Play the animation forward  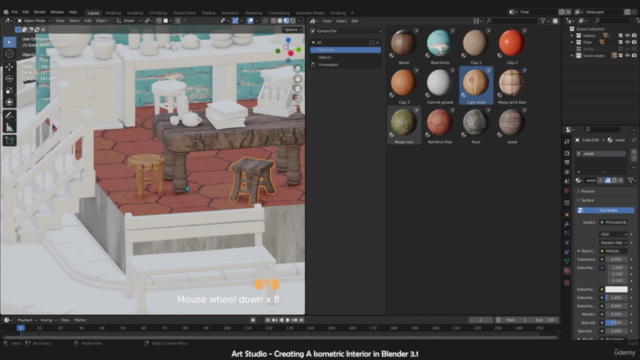[288, 320]
